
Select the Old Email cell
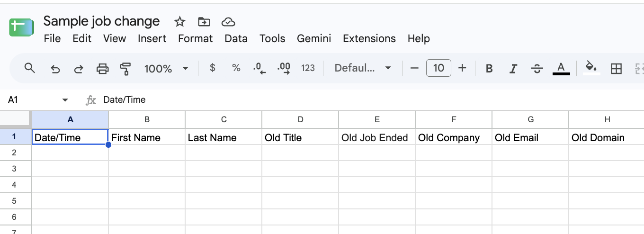tap(530, 137)
